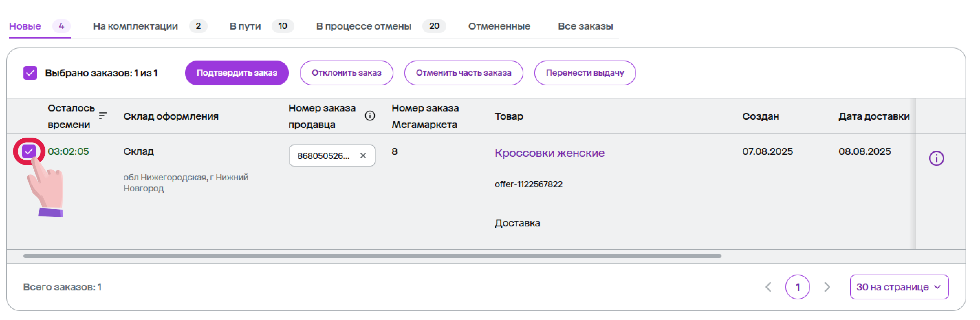Show the Все заказы tab
The width and height of the screenshot is (980, 320).
pos(585,26)
